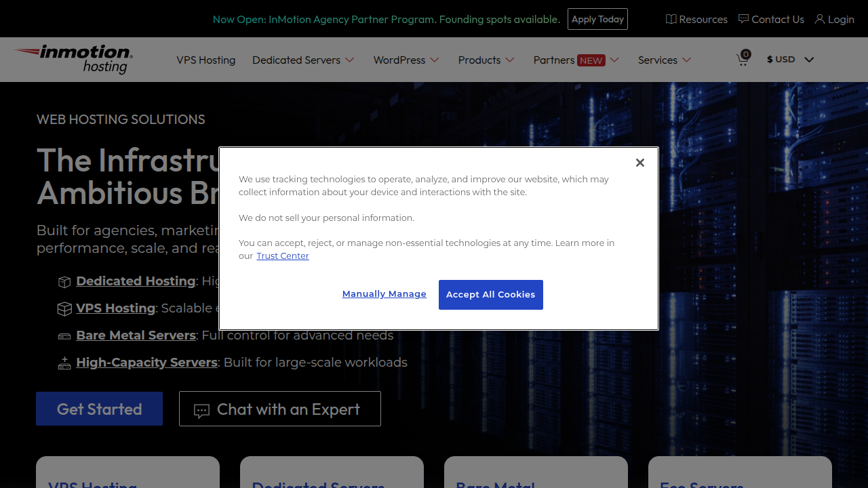868x488 pixels.
Task: Click the Resources link in top bar
Action: pos(703,19)
